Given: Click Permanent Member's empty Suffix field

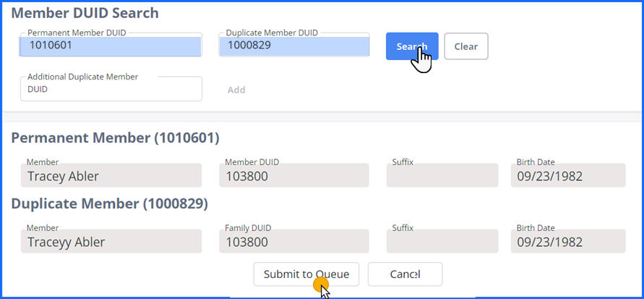Looking at the screenshot, I should pyautogui.click(x=442, y=176).
